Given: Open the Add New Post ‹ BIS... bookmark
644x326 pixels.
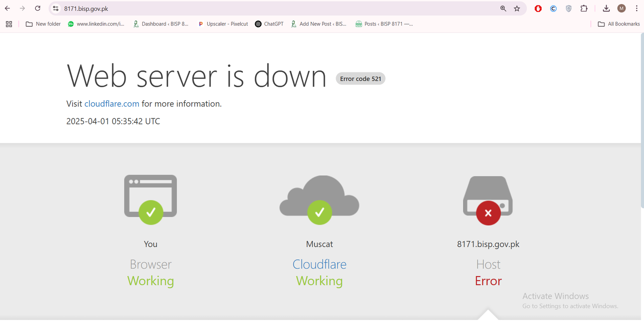Looking at the screenshot, I should coord(318,24).
